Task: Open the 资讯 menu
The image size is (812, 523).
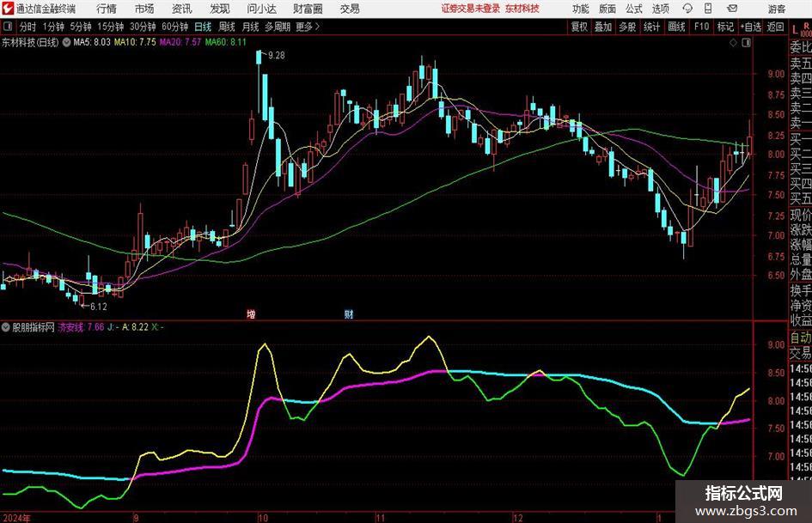Action: [182, 9]
